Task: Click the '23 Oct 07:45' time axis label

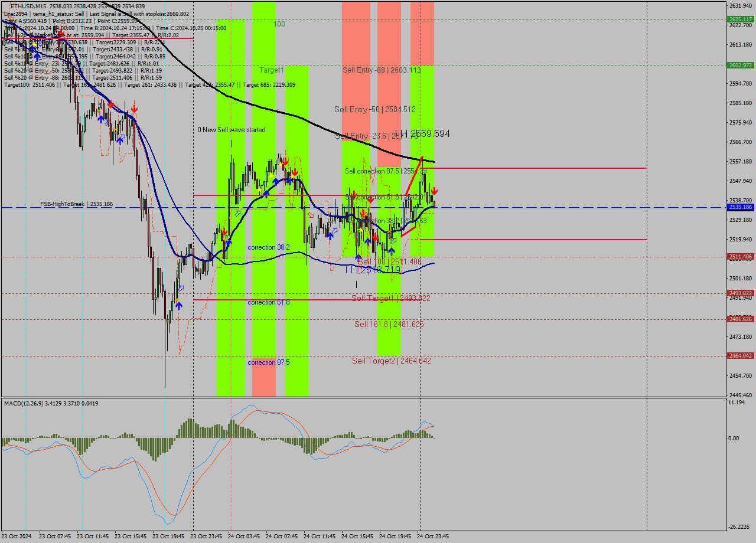Action: coord(55,537)
